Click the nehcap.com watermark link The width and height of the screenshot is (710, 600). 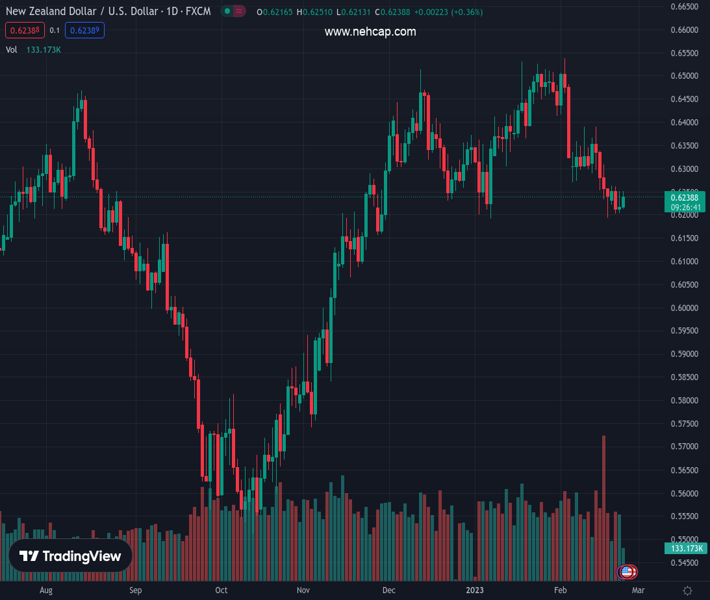point(370,31)
